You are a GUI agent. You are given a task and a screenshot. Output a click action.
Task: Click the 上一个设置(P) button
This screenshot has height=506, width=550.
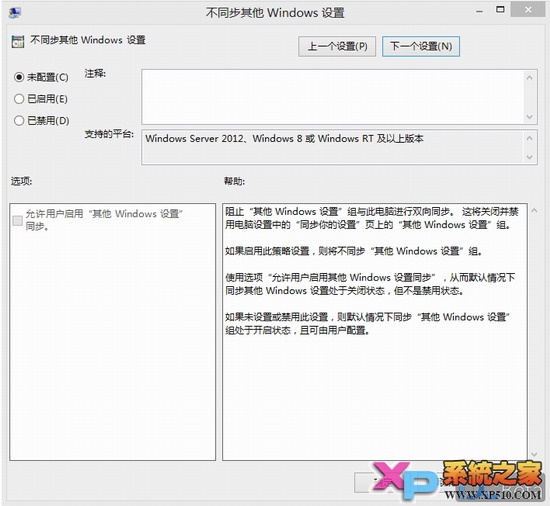coord(337,46)
